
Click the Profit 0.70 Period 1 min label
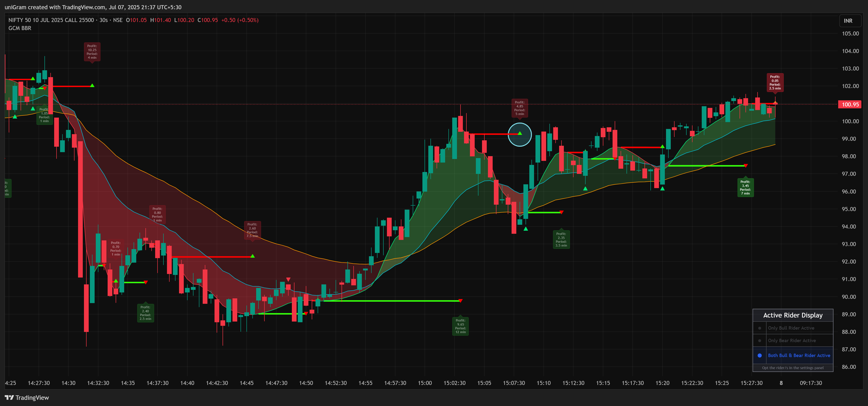click(x=116, y=248)
